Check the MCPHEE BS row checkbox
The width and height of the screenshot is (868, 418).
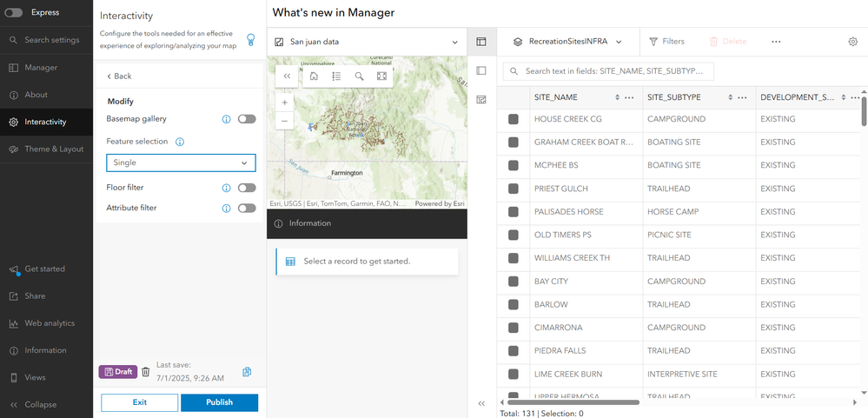[514, 165]
